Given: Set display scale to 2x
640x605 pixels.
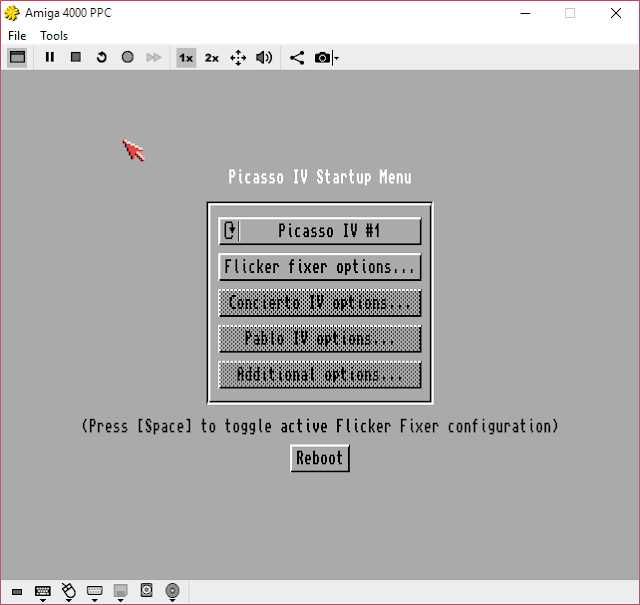Looking at the screenshot, I should pos(212,58).
